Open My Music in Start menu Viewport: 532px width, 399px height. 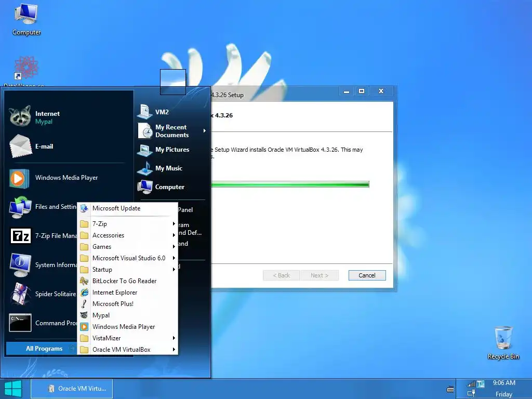[x=160, y=168]
